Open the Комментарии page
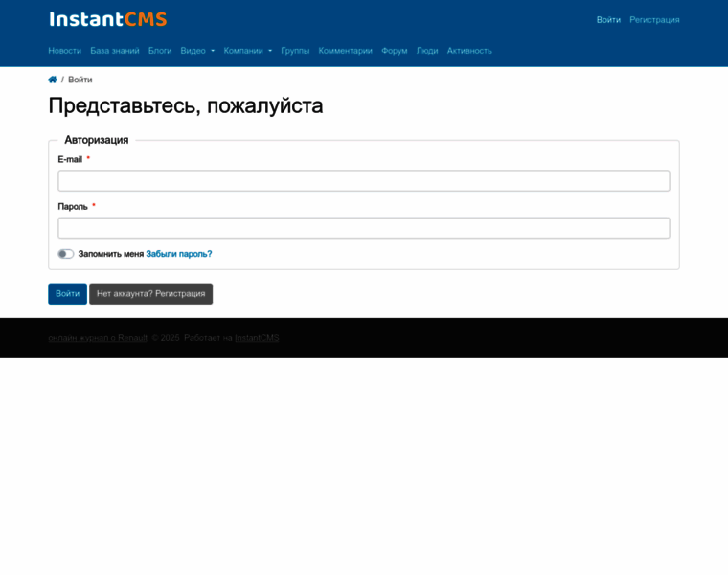This screenshot has height=575, width=728. (x=345, y=51)
